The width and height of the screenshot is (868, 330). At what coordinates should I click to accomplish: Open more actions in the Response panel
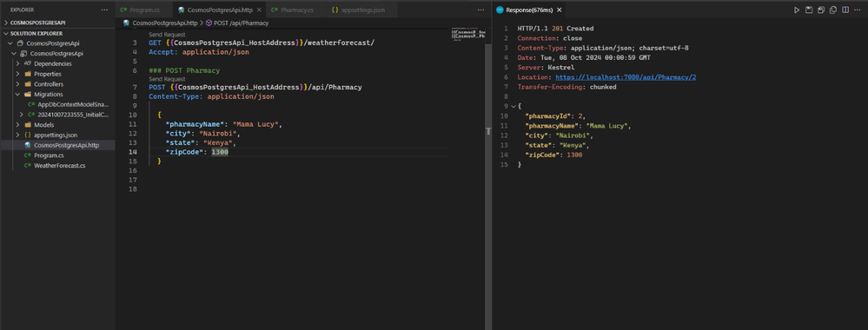[858, 10]
